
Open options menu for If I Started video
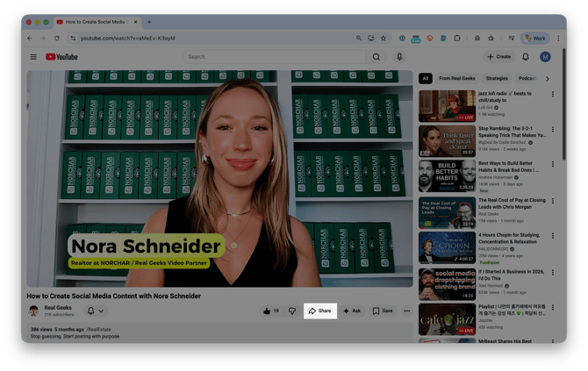click(553, 273)
